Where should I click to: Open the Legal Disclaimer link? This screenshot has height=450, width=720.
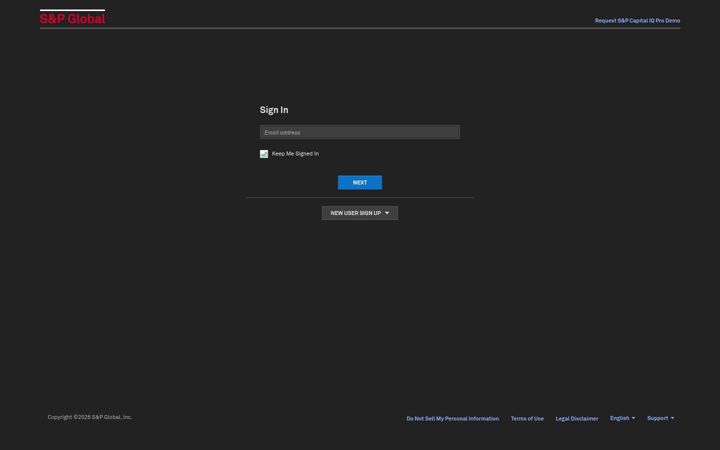pos(577,418)
